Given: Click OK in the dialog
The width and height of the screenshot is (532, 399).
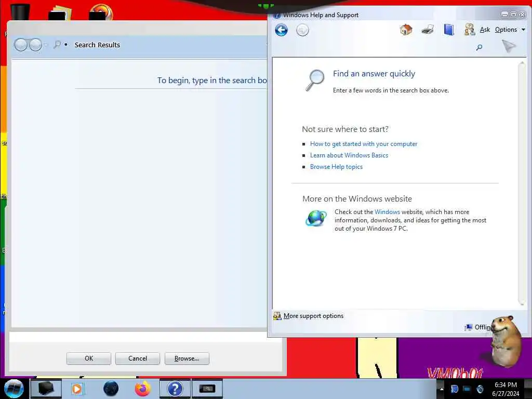Looking at the screenshot, I should click(89, 358).
